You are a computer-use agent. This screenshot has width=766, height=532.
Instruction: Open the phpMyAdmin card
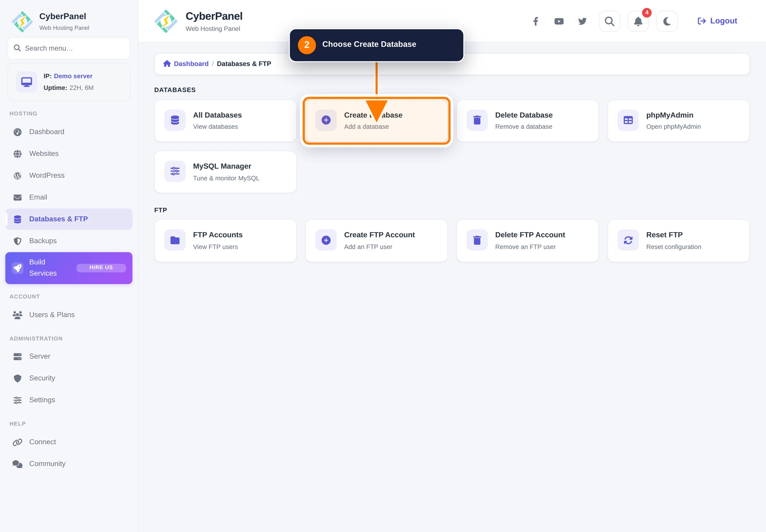pos(679,121)
